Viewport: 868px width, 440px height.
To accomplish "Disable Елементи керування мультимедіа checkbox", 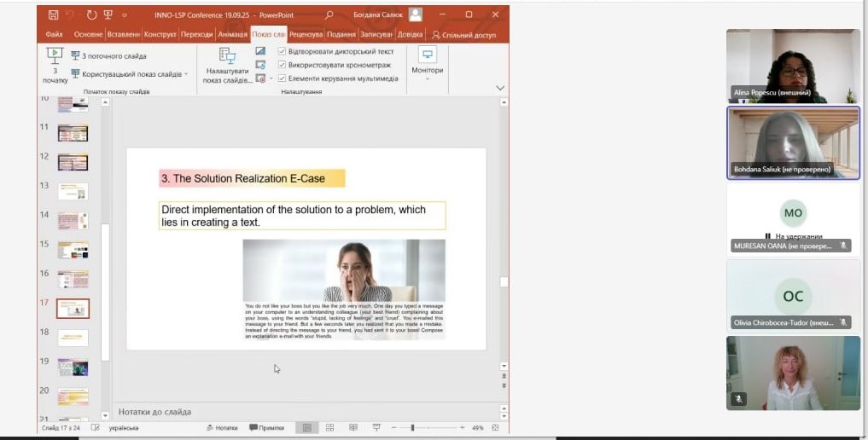I will tap(283, 78).
